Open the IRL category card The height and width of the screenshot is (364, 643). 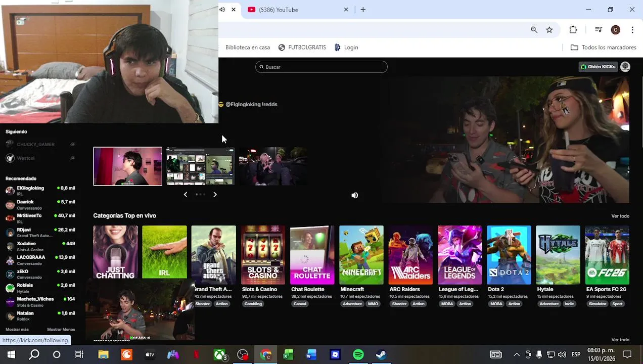[x=164, y=252]
